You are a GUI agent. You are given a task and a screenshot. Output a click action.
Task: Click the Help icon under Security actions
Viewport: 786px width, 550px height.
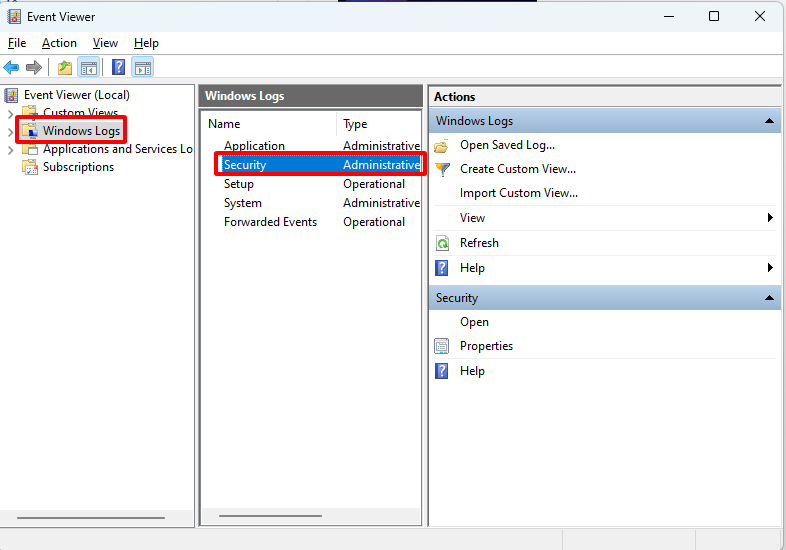pyautogui.click(x=442, y=371)
